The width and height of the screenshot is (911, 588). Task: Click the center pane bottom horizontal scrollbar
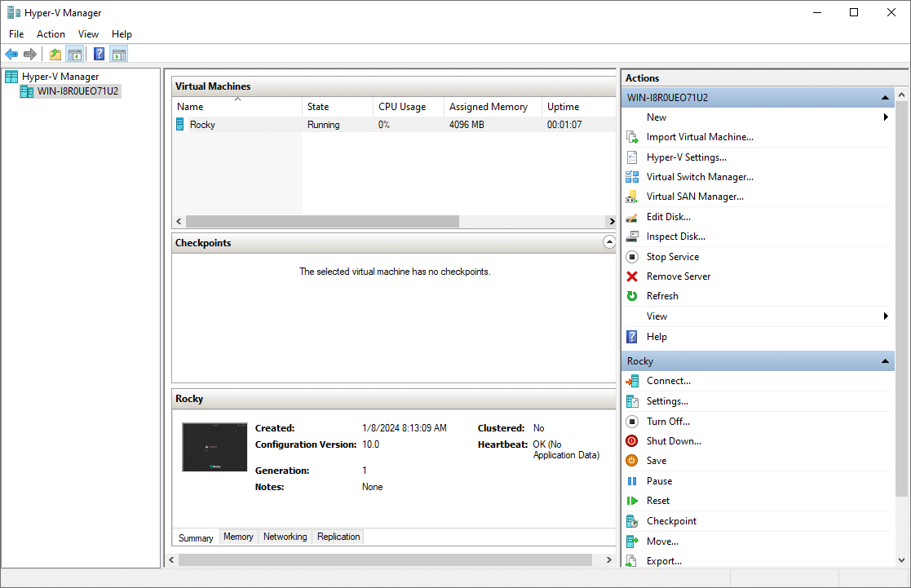(385, 560)
